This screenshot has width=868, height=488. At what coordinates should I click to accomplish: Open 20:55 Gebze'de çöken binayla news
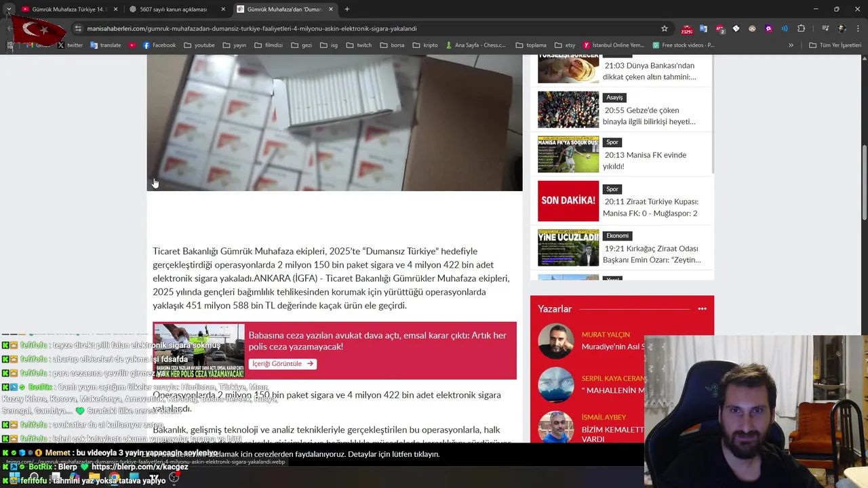click(x=649, y=116)
